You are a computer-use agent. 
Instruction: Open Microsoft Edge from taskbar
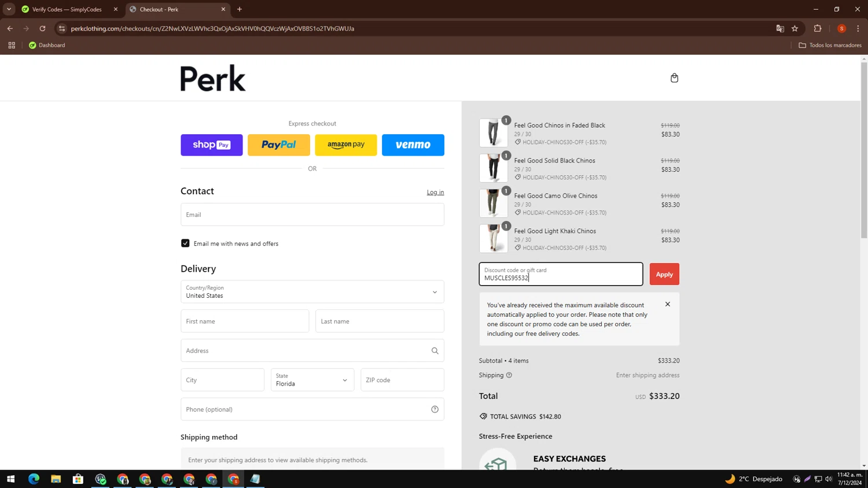(34, 479)
